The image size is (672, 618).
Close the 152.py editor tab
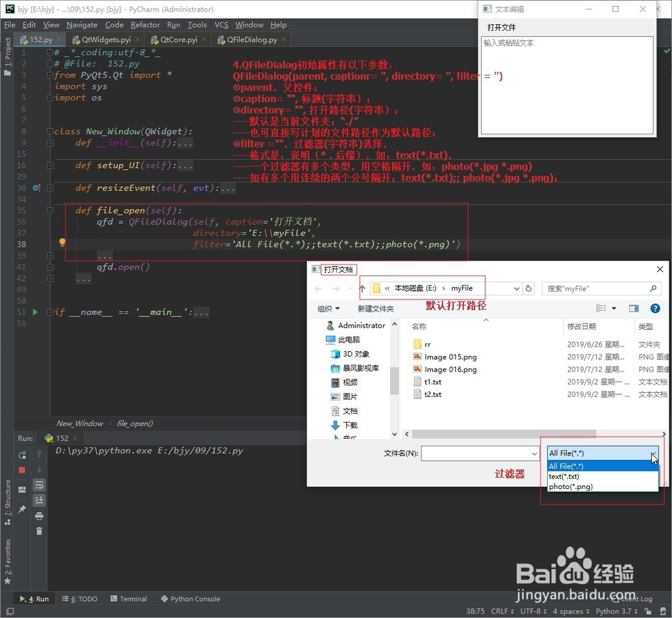[58, 40]
